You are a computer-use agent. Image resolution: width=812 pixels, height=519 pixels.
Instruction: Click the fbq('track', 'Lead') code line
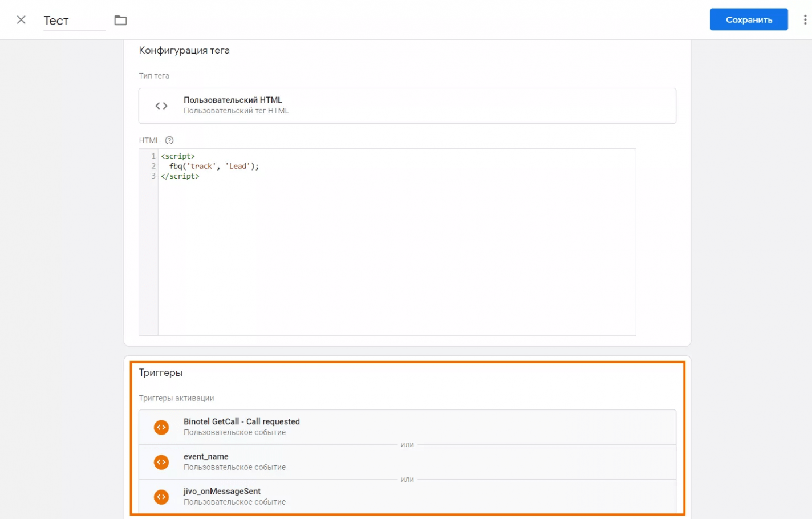[214, 166]
